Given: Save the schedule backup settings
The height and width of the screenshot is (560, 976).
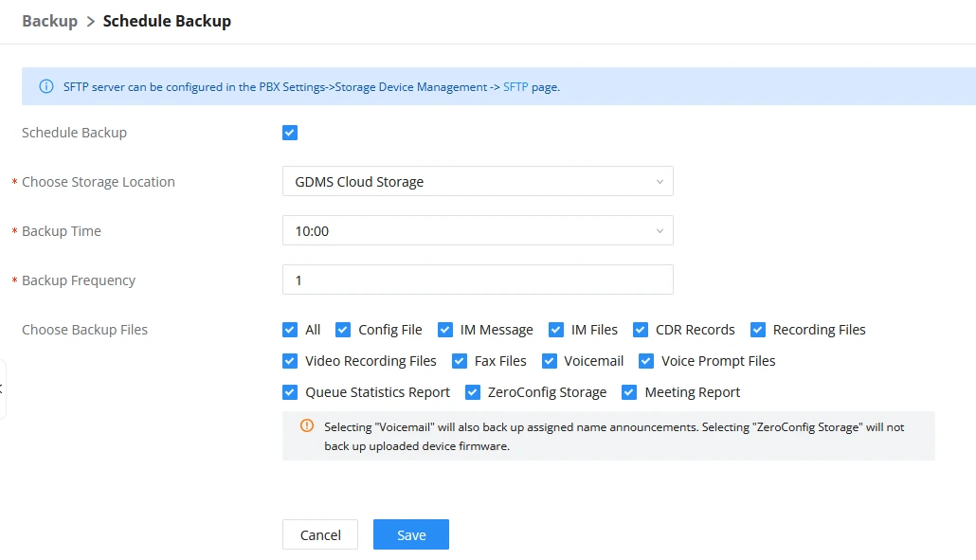Looking at the screenshot, I should pos(411,534).
